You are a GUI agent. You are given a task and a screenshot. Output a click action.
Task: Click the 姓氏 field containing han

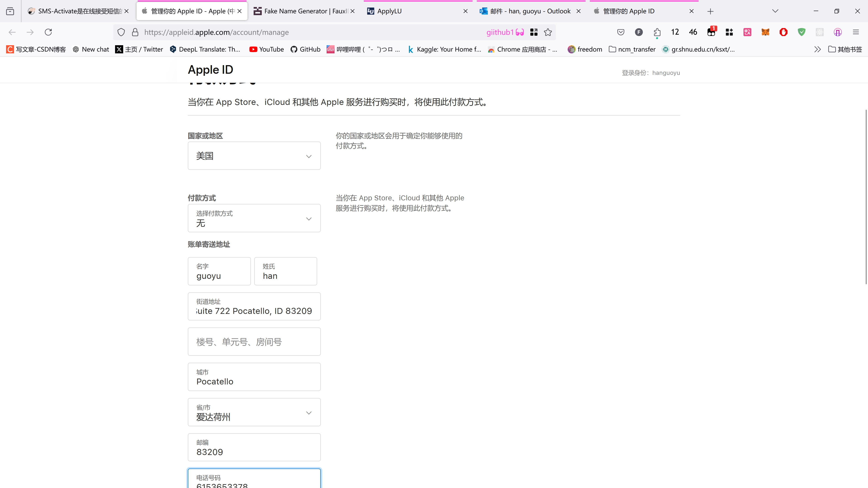[x=285, y=271]
